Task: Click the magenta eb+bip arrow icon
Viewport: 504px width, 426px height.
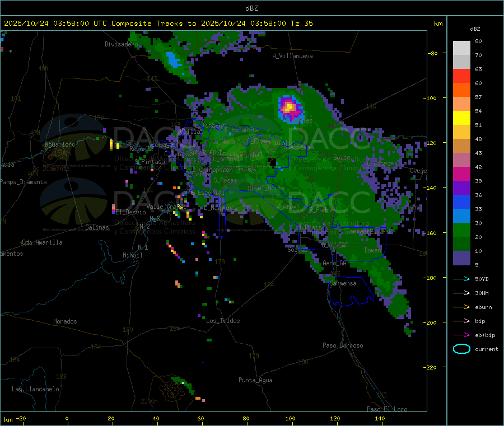Action: pos(461,335)
